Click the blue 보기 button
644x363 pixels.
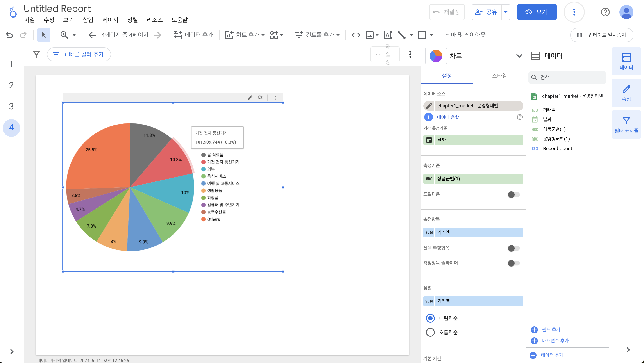pyautogui.click(x=537, y=12)
